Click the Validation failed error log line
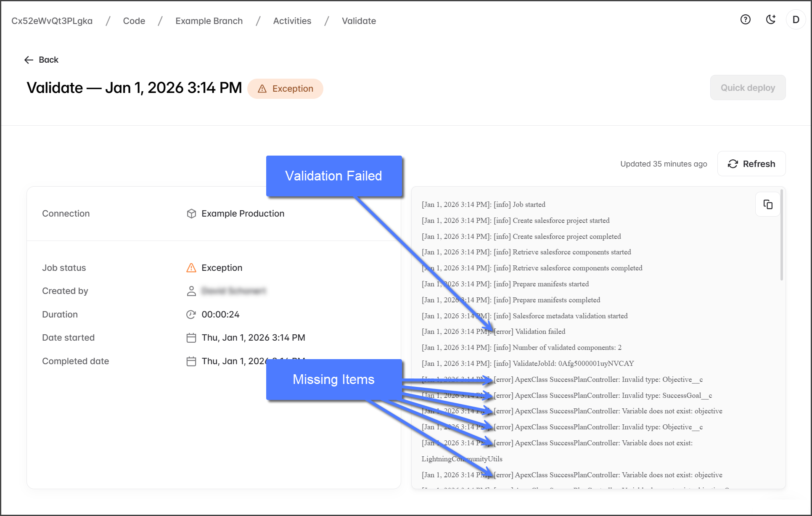Viewport: 812px width, 516px height. 529,331
